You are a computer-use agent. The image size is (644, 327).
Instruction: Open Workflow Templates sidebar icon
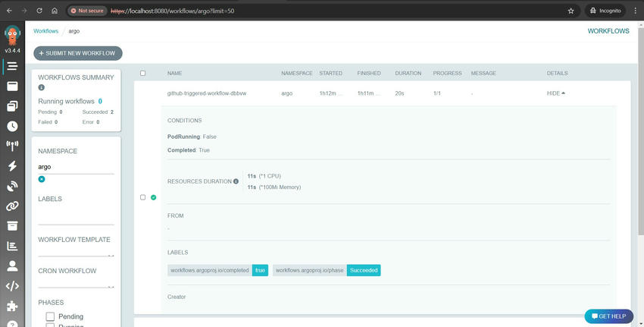coord(12,86)
